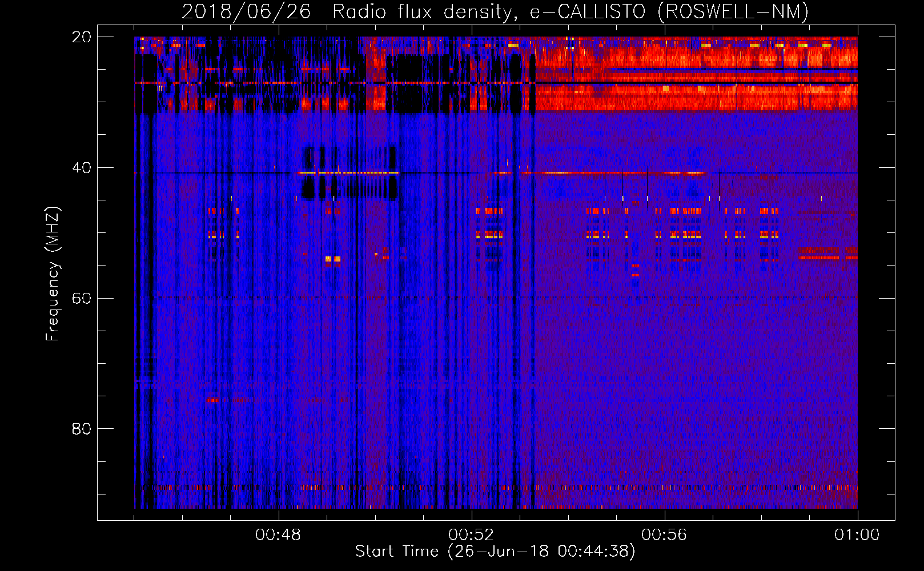The image size is (924, 571).
Task: Click the 00:52 time tick label
Action: pos(471,535)
